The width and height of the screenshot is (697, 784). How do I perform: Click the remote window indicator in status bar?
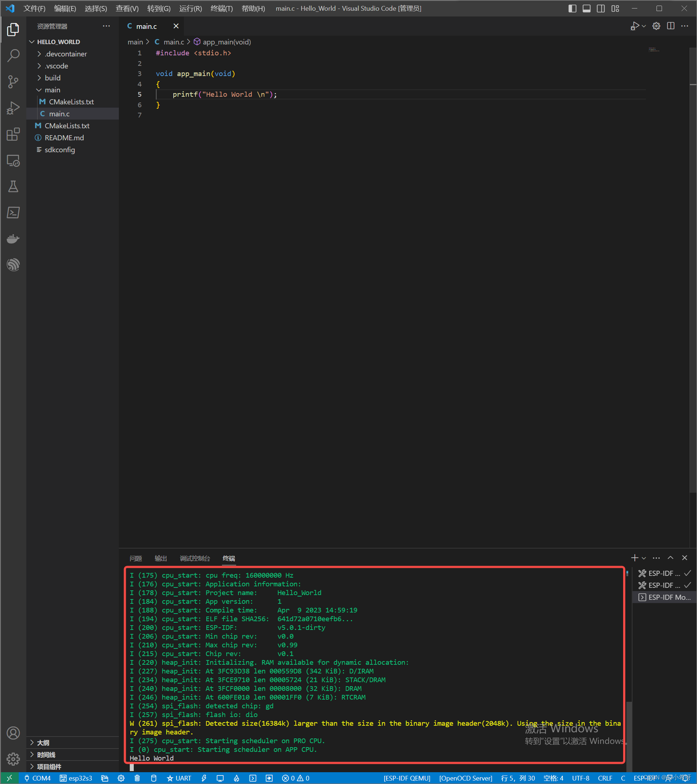pyautogui.click(x=10, y=778)
